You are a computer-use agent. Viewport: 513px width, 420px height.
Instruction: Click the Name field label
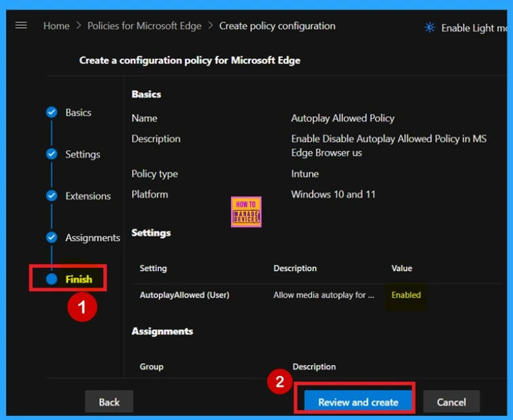pos(144,118)
